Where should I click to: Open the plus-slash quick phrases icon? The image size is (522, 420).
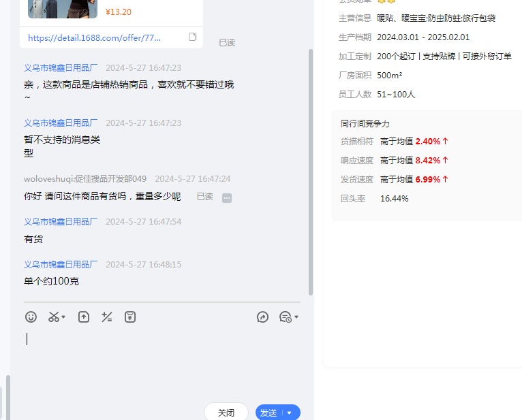tap(107, 317)
